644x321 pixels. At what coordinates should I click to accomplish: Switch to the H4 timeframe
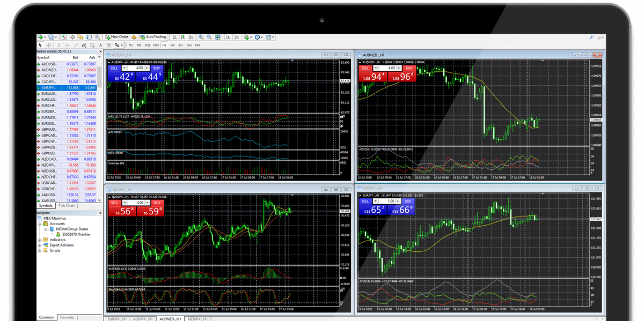(x=172, y=46)
